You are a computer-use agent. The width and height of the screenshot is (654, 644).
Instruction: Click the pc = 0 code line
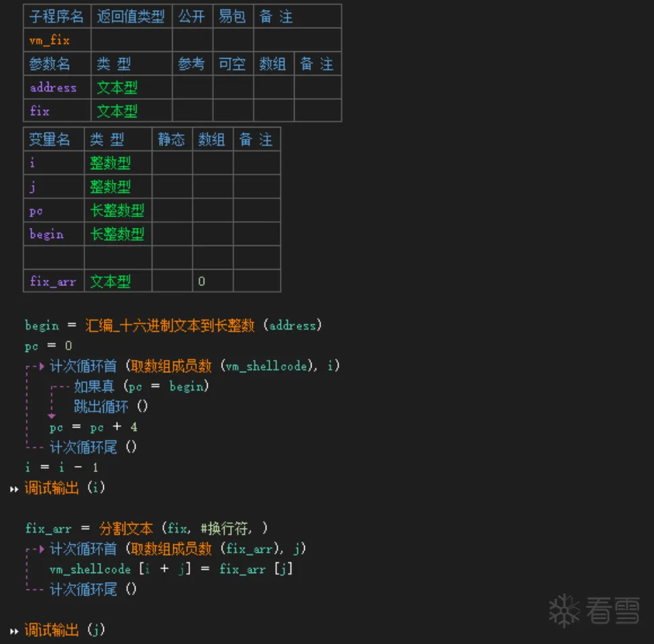[49, 346]
